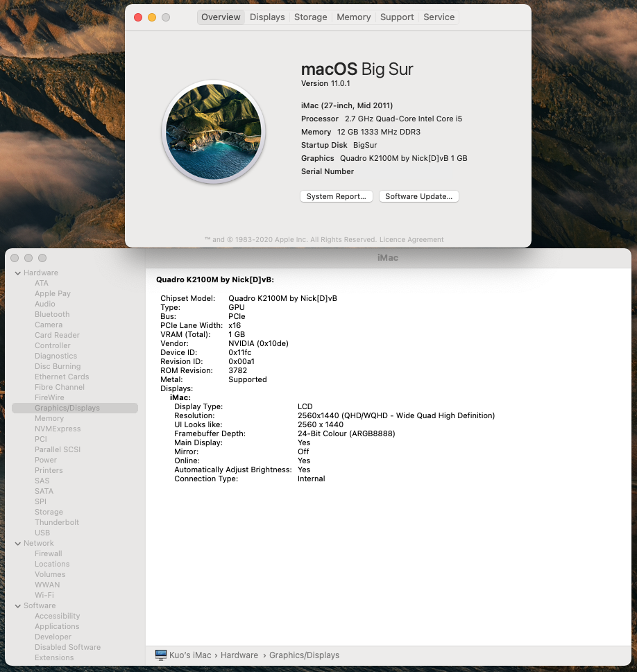The image size is (637, 672).
Task: Select WWAN under Network
Action: (x=47, y=585)
